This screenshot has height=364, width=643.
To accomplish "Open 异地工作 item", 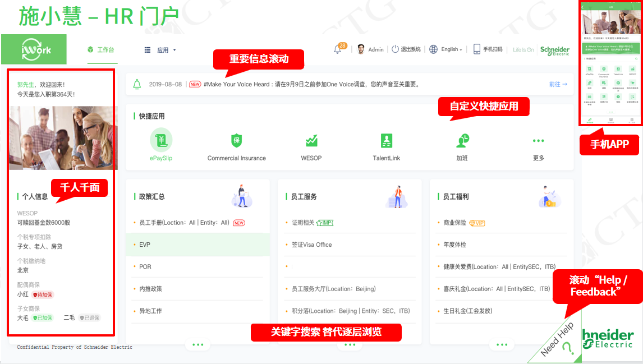I will point(150,311).
